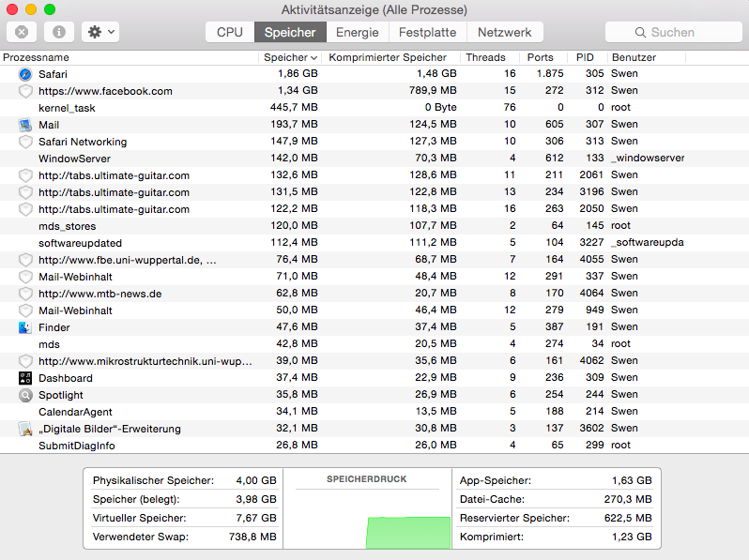
Task: Click the App-Speicher value 1,63 GB
Action: (x=632, y=480)
